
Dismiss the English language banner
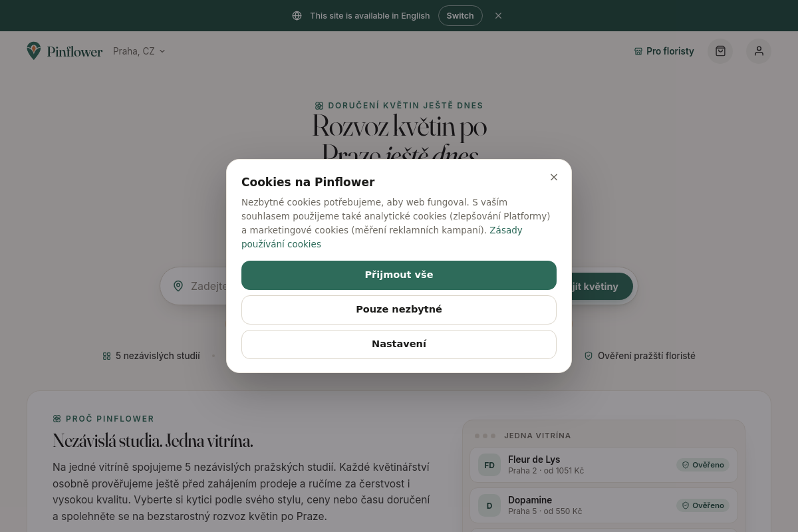[499, 15]
